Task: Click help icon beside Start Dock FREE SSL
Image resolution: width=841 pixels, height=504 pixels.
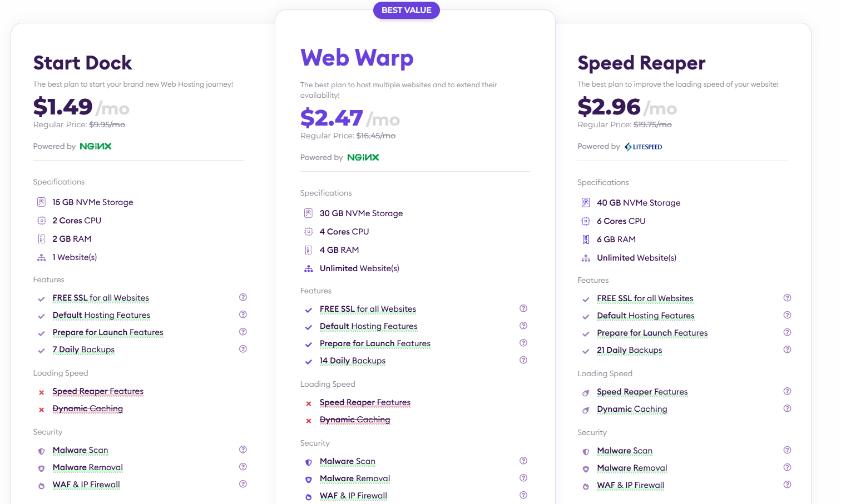Action: tap(243, 297)
